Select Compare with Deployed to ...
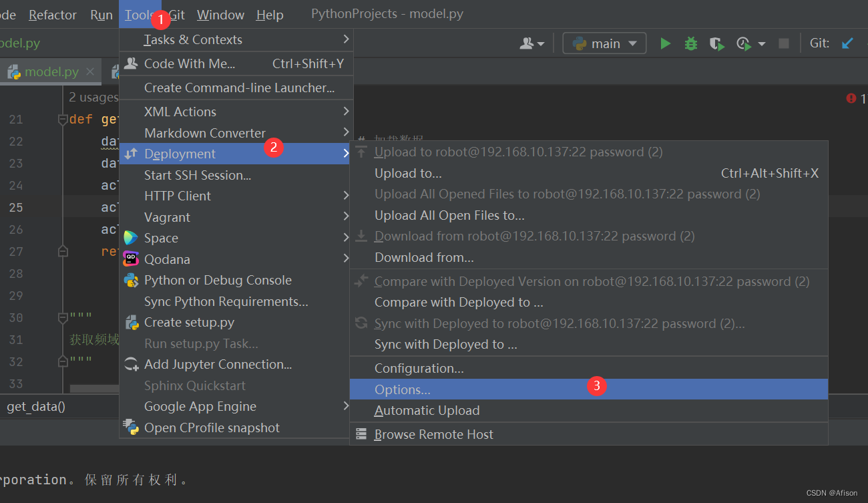Viewport: 868px width, 503px height. tap(588, 302)
